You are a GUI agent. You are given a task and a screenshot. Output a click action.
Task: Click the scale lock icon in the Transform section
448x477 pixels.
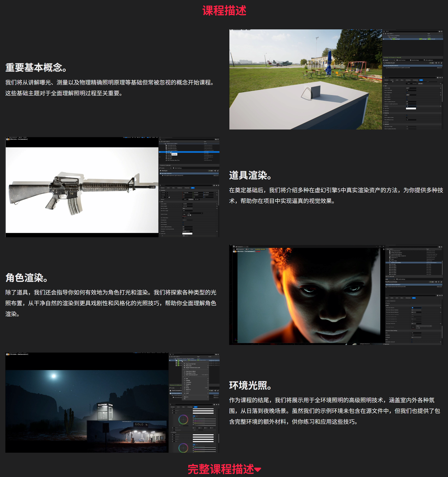coord(169,197)
